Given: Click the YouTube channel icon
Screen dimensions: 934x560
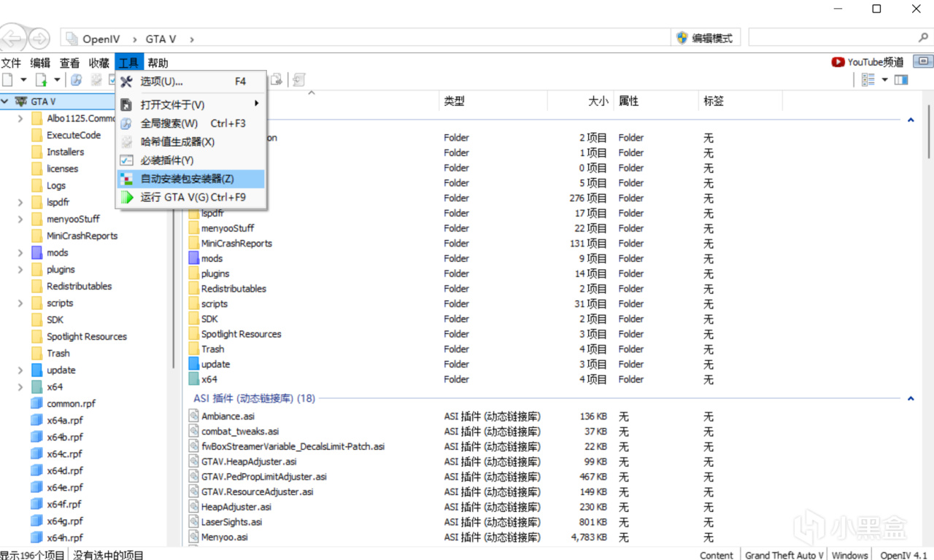Looking at the screenshot, I should pyautogui.click(x=838, y=62).
